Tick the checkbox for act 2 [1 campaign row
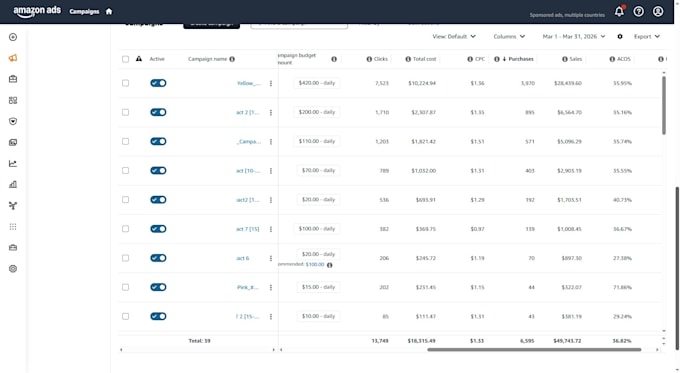This screenshot has width=680, height=373. (125, 112)
